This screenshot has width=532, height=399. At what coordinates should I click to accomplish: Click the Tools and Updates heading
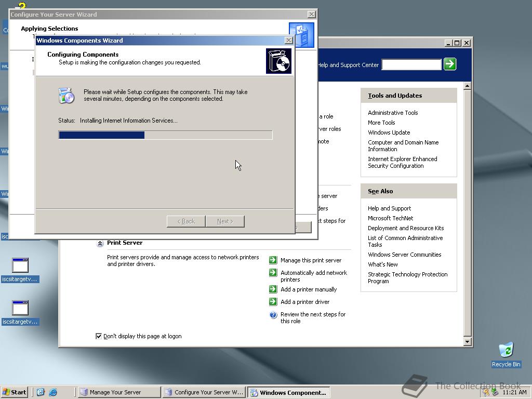395,96
